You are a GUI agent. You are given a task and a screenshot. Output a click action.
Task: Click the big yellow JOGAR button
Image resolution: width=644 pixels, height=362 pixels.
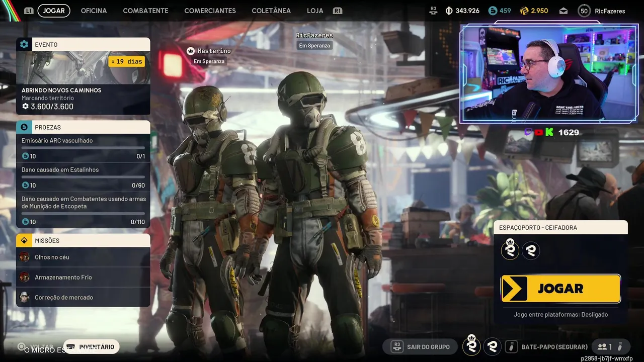pos(561,289)
